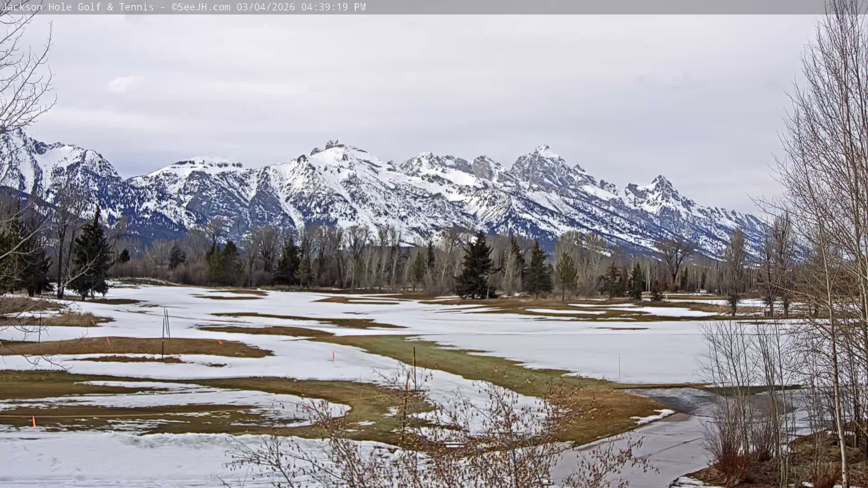Click the Jackson Hole Golf & Tennis caption
This screenshot has height=488, width=868.
[x=78, y=7]
